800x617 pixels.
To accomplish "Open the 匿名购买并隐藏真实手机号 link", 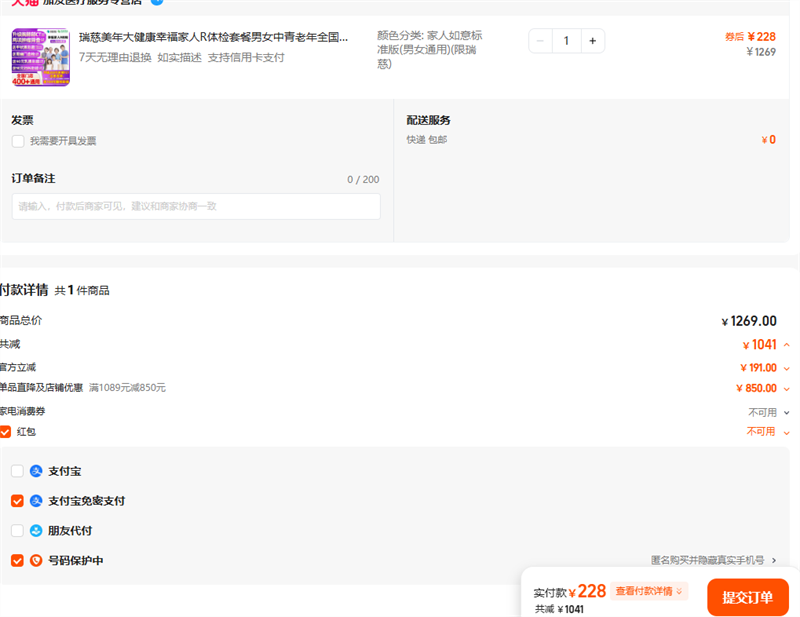I will coord(713,561).
